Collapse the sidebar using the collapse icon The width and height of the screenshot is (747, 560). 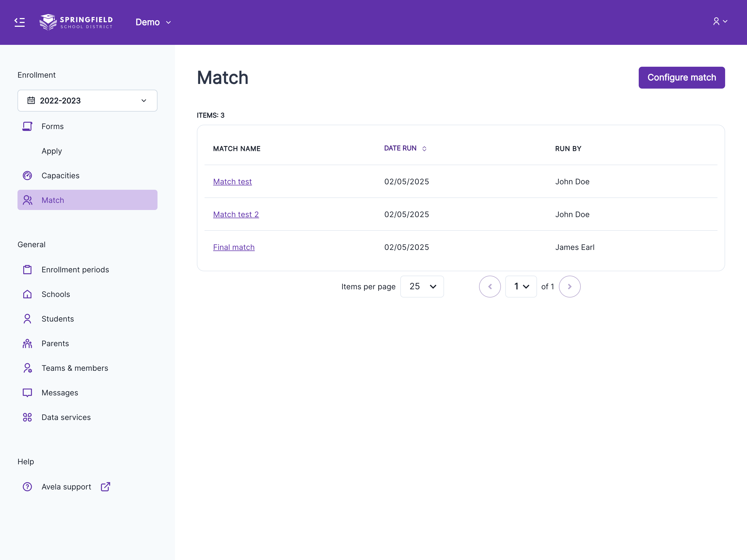(x=19, y=22)
